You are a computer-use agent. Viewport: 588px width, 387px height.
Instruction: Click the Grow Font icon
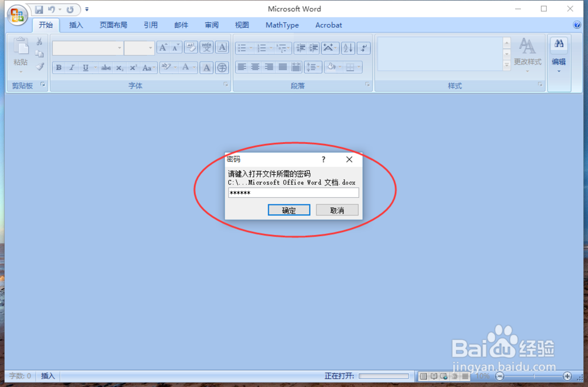pos(163,48)
